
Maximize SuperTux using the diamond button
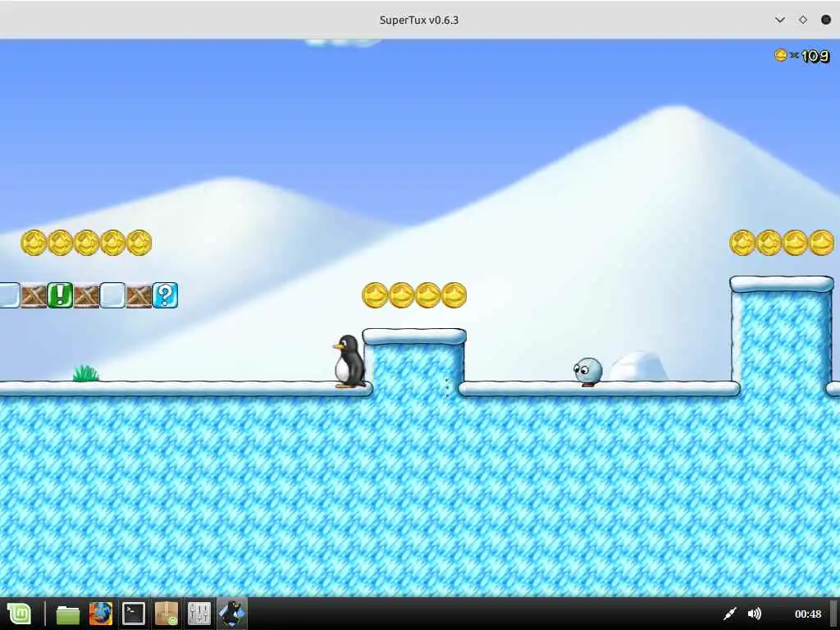802,20
